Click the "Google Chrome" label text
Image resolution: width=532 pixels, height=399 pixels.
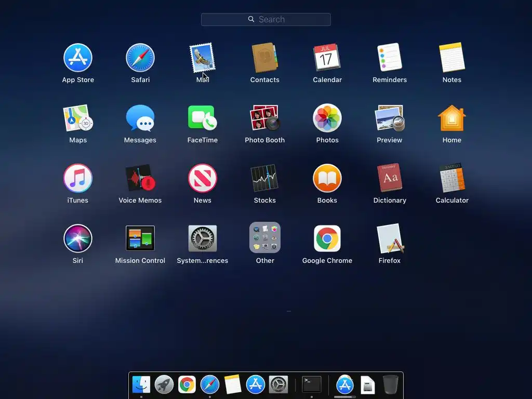tap(327, 261)
